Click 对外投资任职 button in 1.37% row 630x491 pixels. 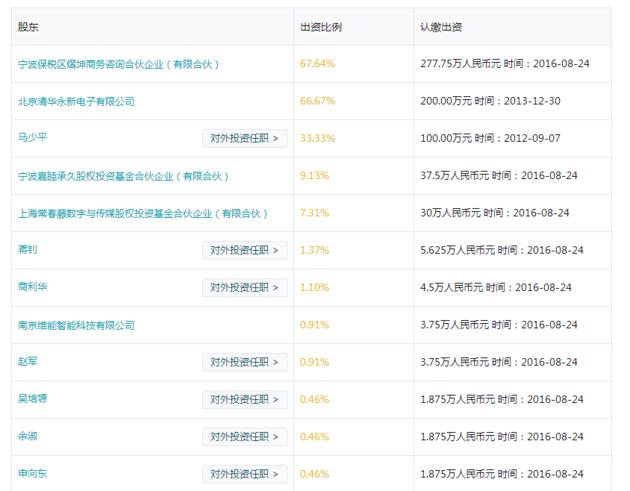[x=245, y=250]
